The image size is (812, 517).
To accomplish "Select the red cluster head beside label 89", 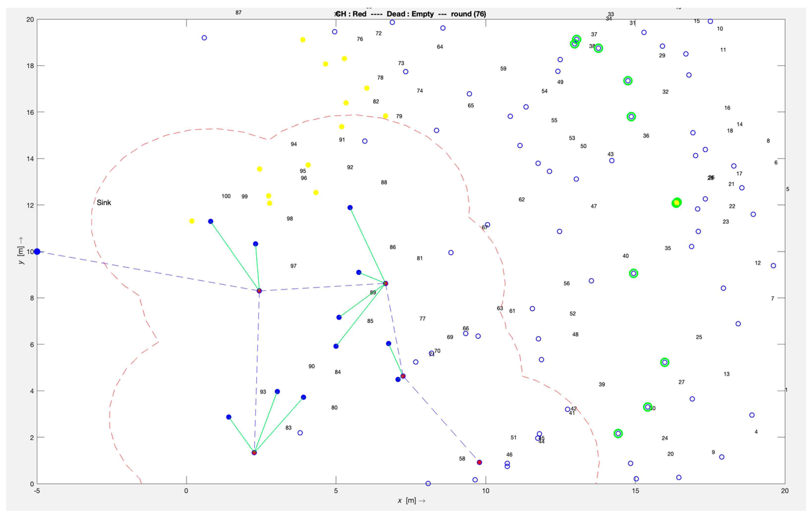I will [385, 283].
